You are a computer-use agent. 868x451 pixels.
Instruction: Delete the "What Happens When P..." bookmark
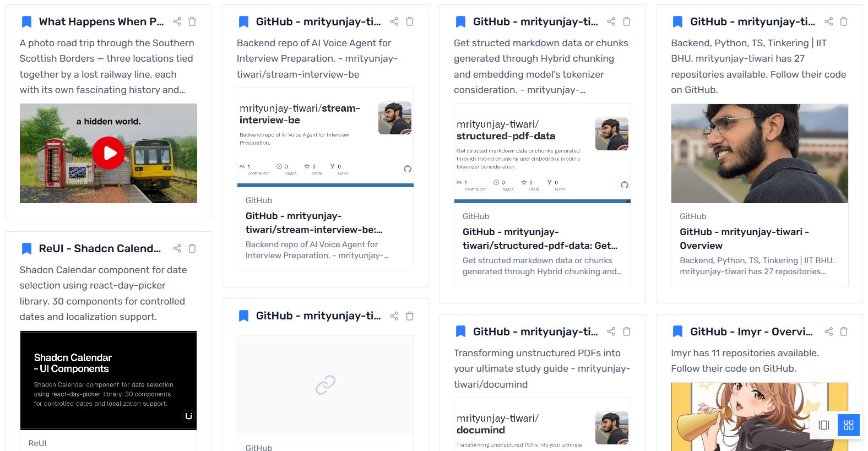(192, 21)
